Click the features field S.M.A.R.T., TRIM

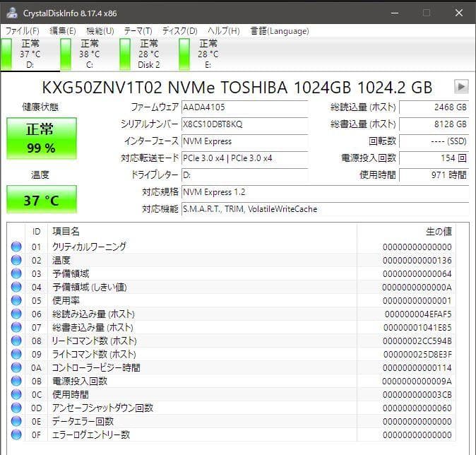tap(325, 209)
